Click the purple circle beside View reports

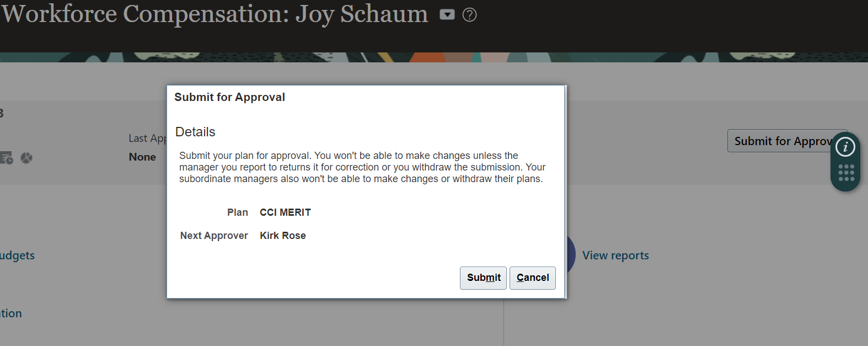coord(571,255)
